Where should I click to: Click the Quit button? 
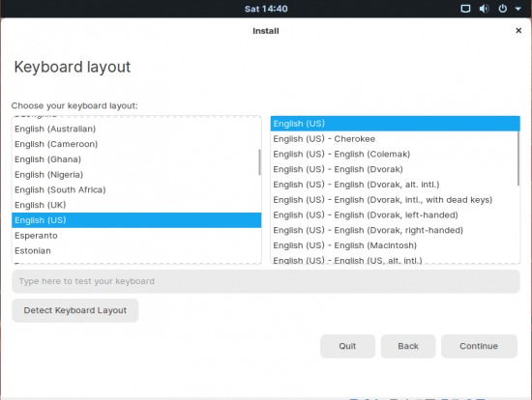click(x=347, y=346)
